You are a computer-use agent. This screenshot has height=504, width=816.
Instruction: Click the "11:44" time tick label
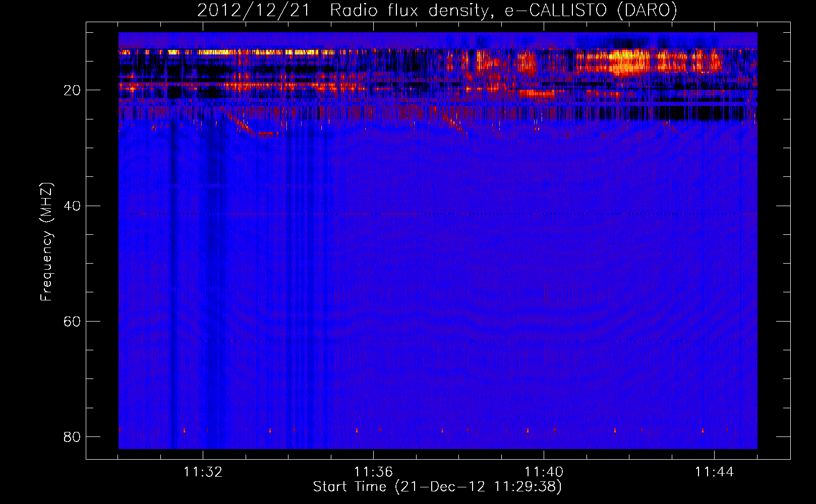coord(715,472)
